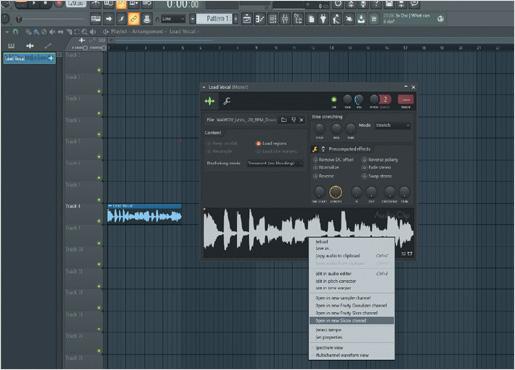Screen dimensions: 515x370
Task: Click the plus icon on Lead Vocal clip entry
Action: [51, 59]
